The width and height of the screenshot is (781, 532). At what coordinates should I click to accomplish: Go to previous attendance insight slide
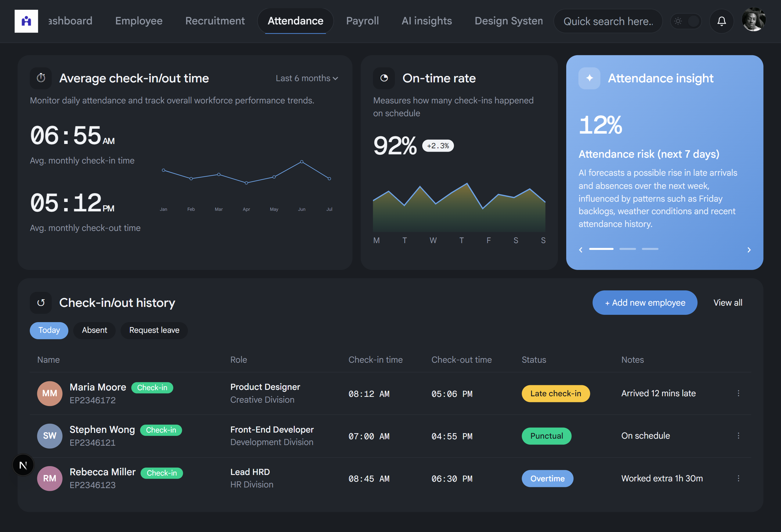(x=581, y=250)
